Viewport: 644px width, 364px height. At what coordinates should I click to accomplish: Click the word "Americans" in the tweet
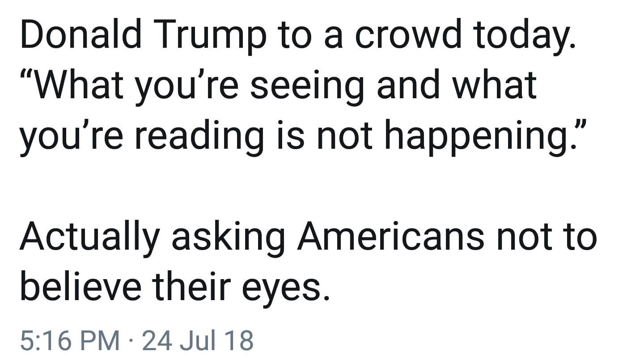tap(390, 237)
